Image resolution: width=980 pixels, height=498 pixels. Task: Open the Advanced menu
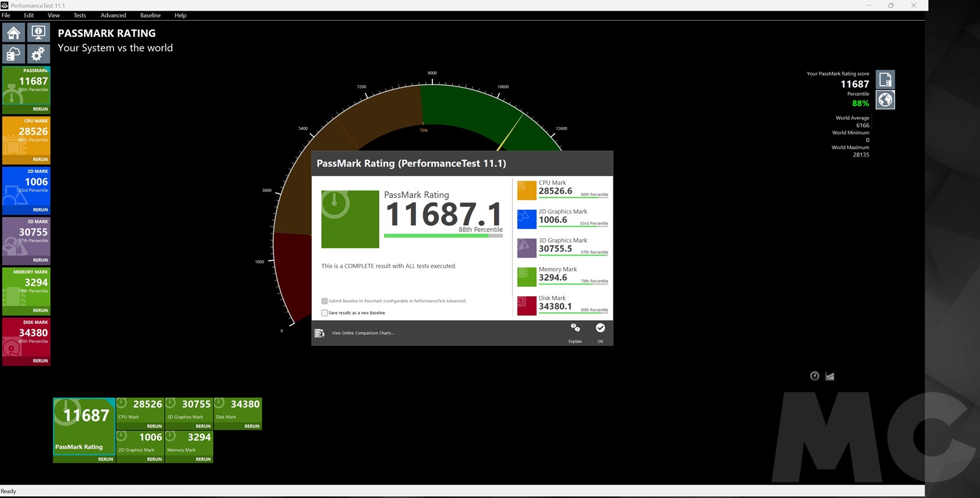113,15
